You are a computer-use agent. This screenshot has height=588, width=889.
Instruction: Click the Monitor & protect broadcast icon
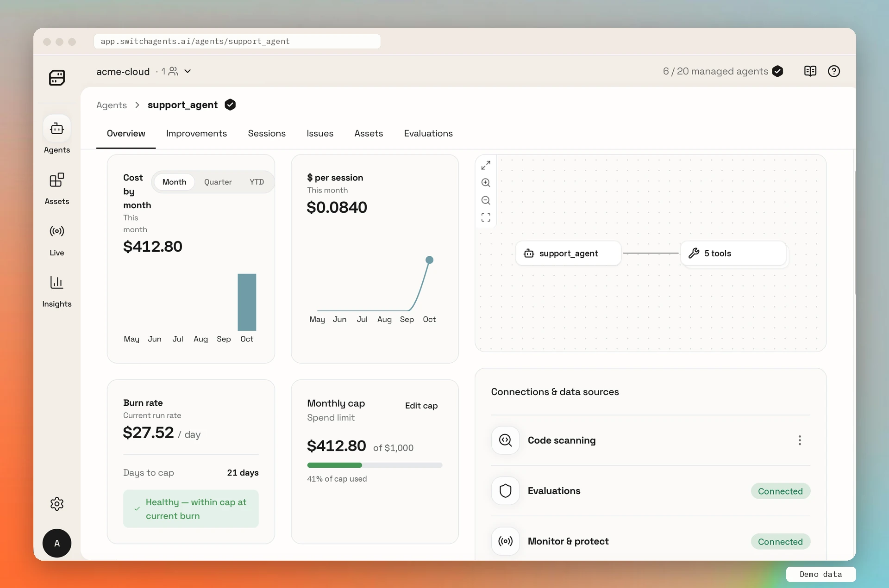[505, 541]
